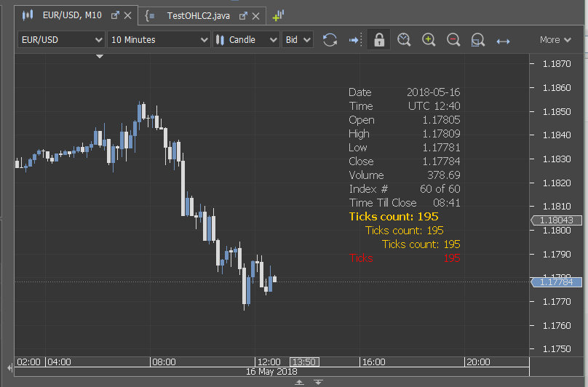588x387 pixels.
Task: Click the 16:00 time axis label
Action: click(x=373, y=362)
